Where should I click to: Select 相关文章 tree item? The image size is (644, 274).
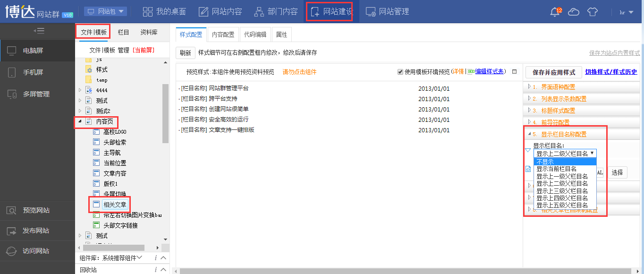pos(115,205)
